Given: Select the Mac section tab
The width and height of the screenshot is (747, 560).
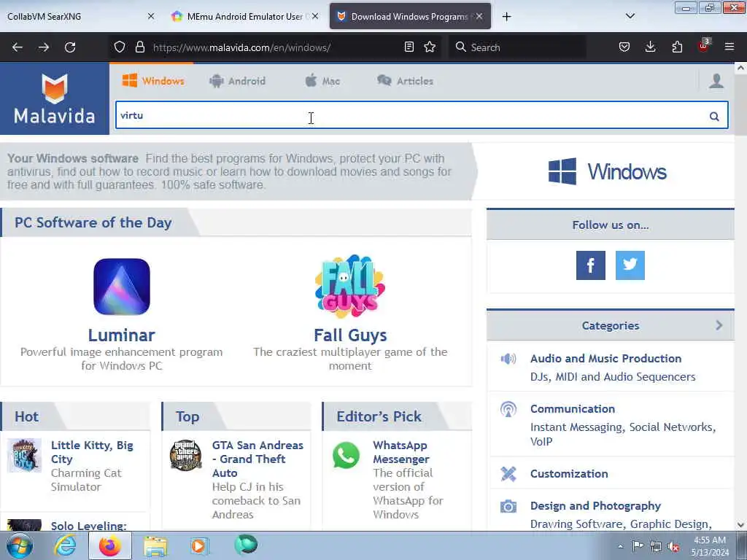Looking at the screenshot, I should pyautogui.click(x=322, y=81).
